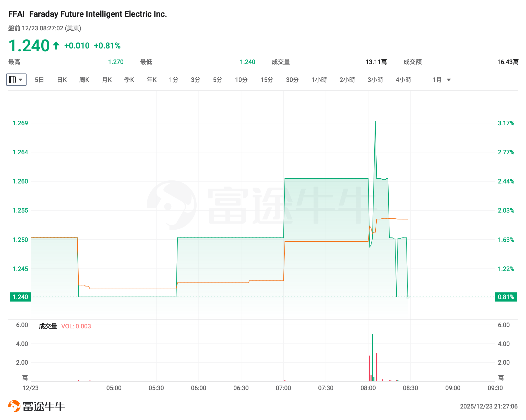Choose the 15分 interval
The height and width of the screenshot is (420, 526).
267,80
